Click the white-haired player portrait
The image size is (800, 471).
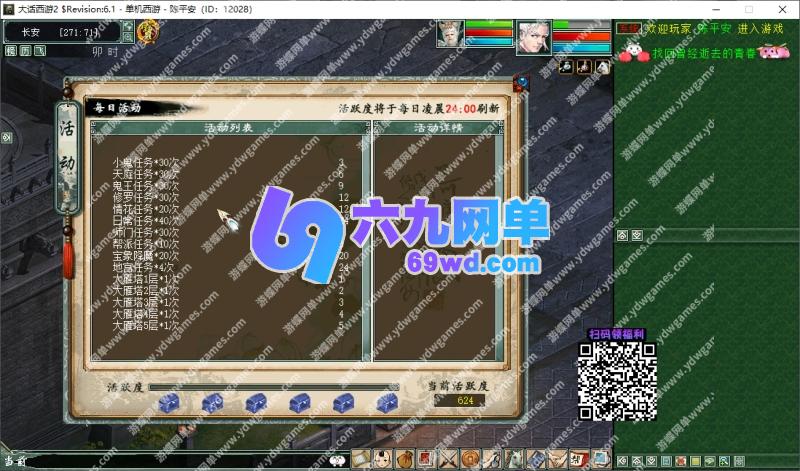pyautogui.click(x=534, y=37)
